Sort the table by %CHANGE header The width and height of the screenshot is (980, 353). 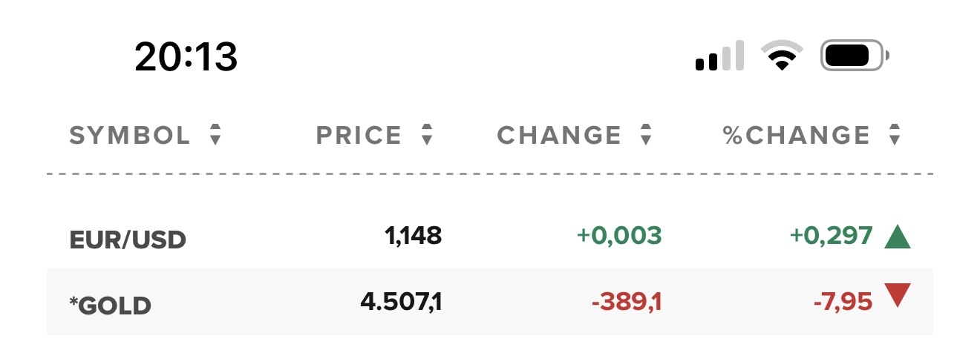[797, 135]
